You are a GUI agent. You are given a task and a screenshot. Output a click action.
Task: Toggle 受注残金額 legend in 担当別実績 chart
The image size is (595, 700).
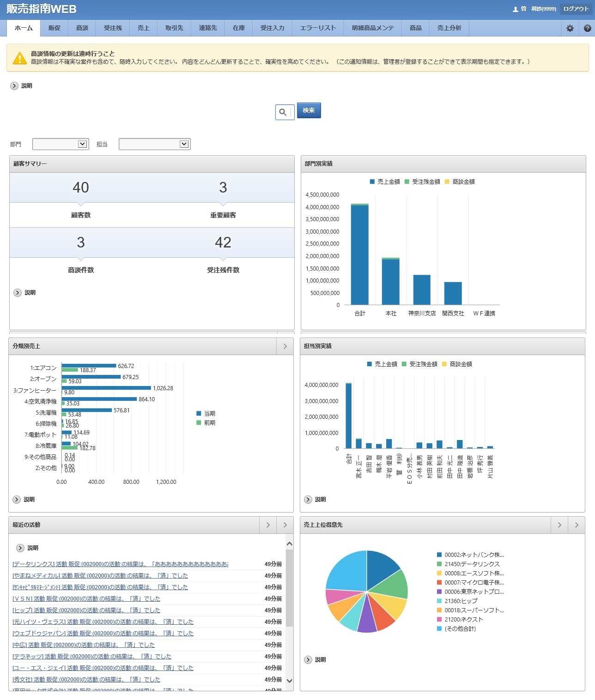419,364
